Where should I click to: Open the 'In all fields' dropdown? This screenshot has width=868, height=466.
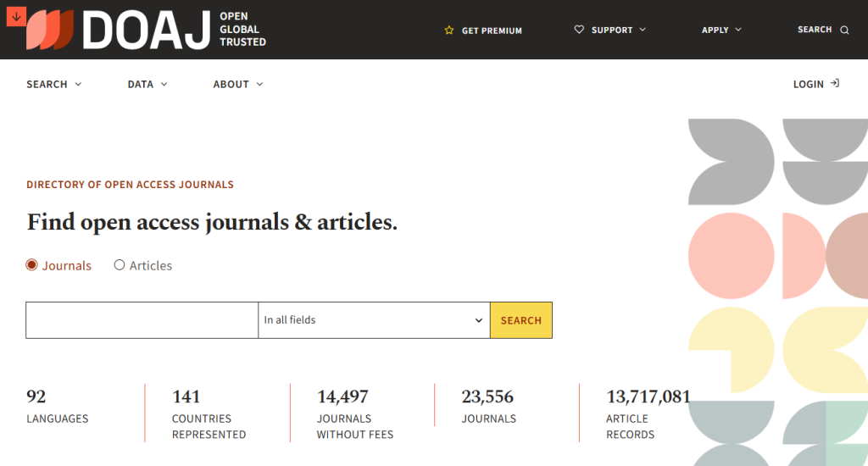point(374,320)
